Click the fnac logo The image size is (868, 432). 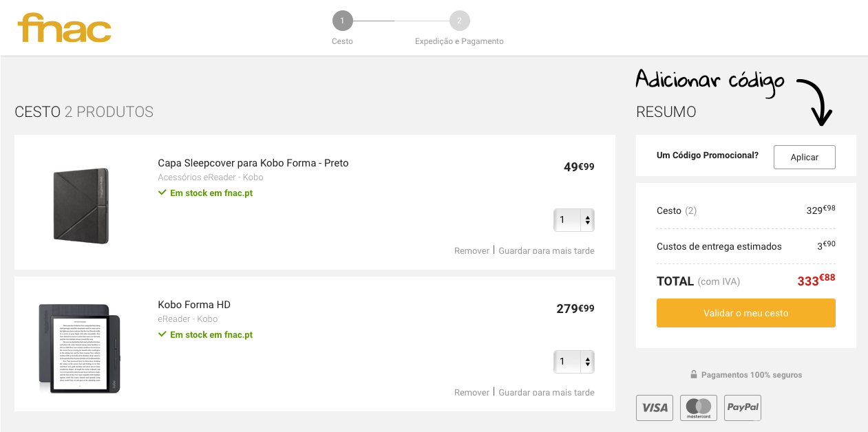(64, 28)
